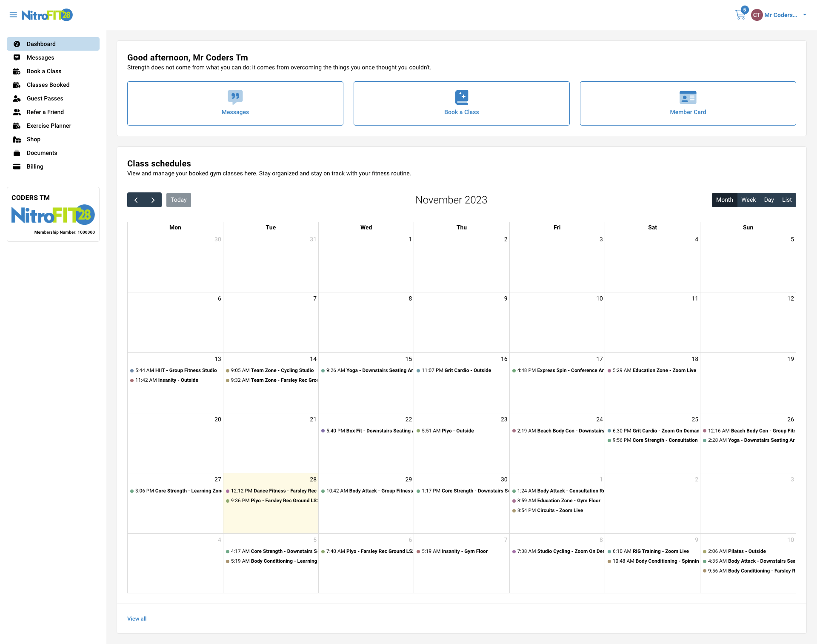Select the Day view toggle
817x644 pixels.
point(768,200)
